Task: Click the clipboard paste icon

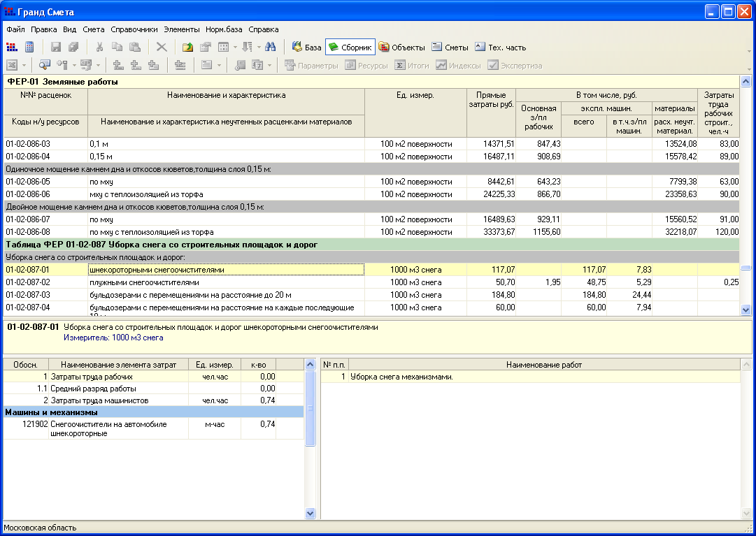Action: 135,48
